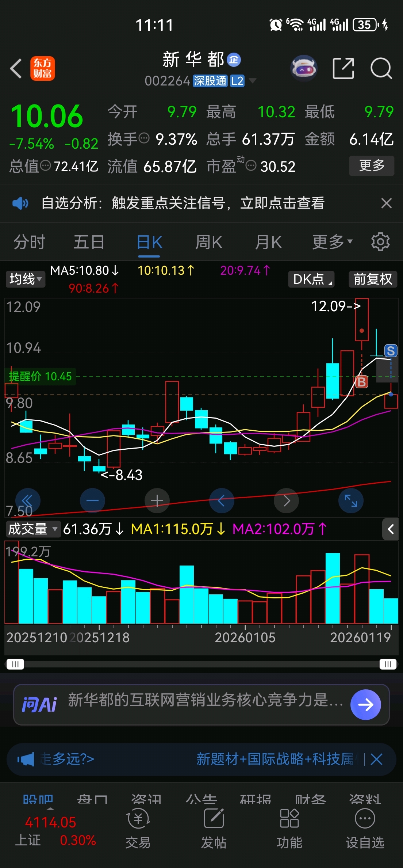
Task: Open the 成交量 sub-indicator dropdown
Action: tap(33, 529)
